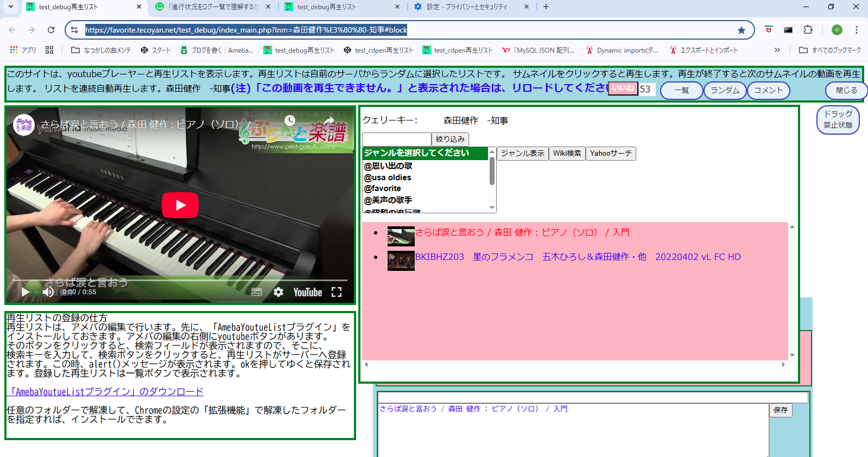Open the YouTube player settings gear
Image resolution: width=868 pixels, height=457 pixels.
click(x=278, y=292)
